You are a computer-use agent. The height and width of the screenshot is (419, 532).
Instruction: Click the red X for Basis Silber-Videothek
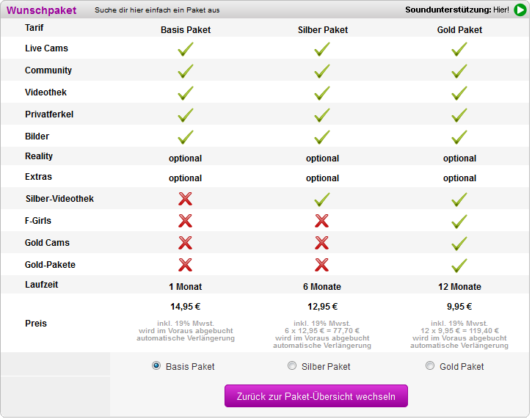(x=185, y=199)
